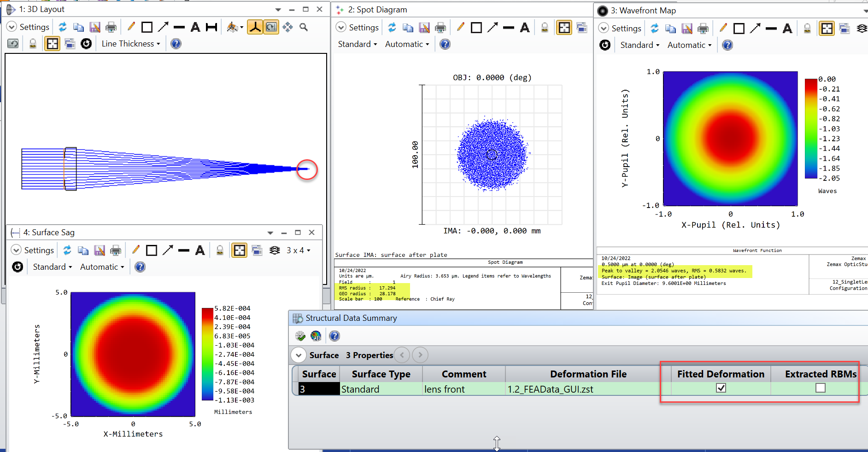The image size is (868, 452).
Task: Click the checkmark apply icon in Structural Data Summary
Action: [300, 336]
